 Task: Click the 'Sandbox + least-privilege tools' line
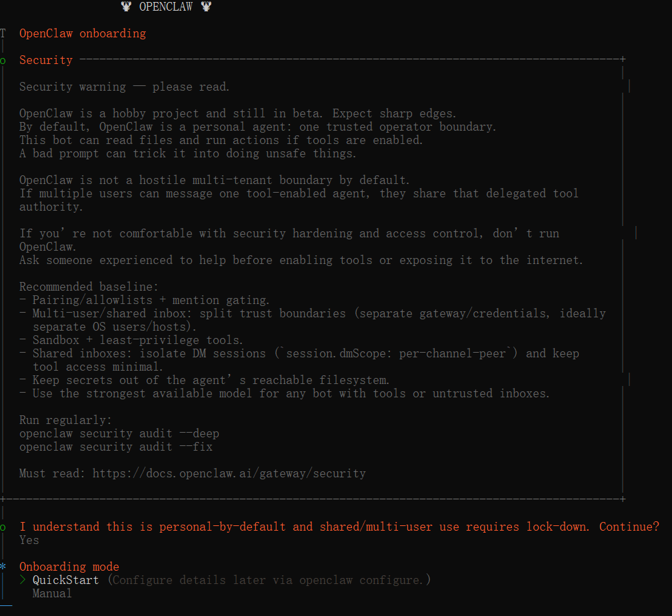(131, 340)
